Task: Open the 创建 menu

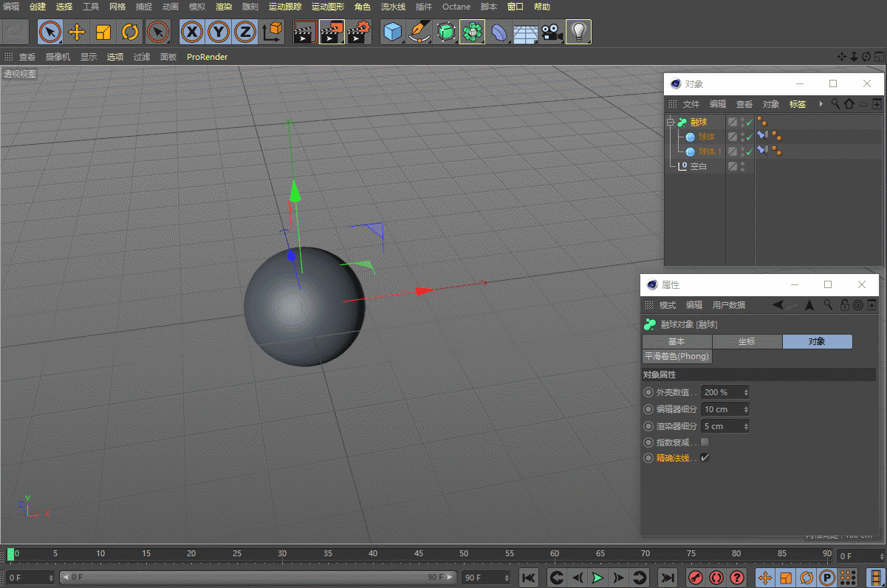Action: click(x=38, y=7)
